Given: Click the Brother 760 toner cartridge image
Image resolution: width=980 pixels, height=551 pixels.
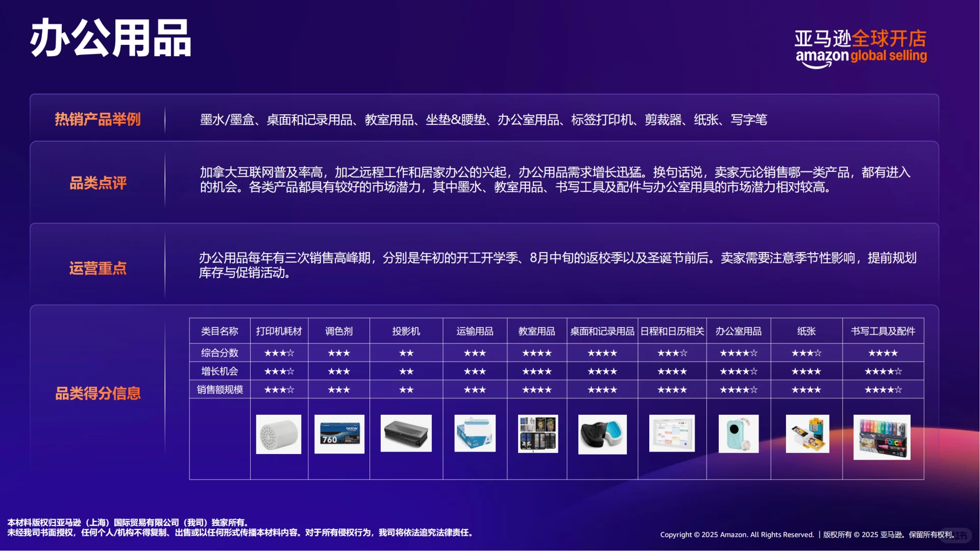Looking at the screenshot, I should click(338, 434).
